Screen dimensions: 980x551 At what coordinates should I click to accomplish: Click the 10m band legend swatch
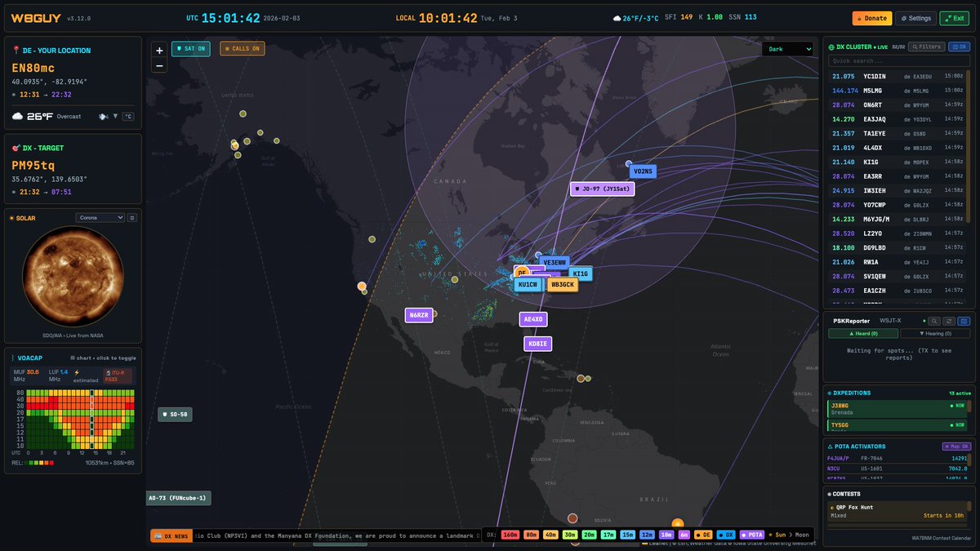[667, 535]
